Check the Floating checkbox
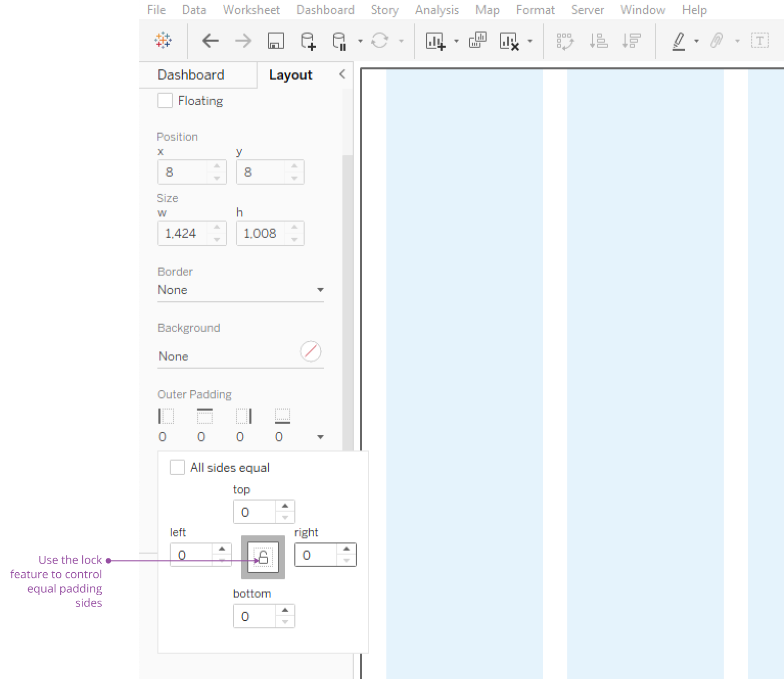Viewport: 784px width, 679px height. pyautogui.click(x=165, y=101)
